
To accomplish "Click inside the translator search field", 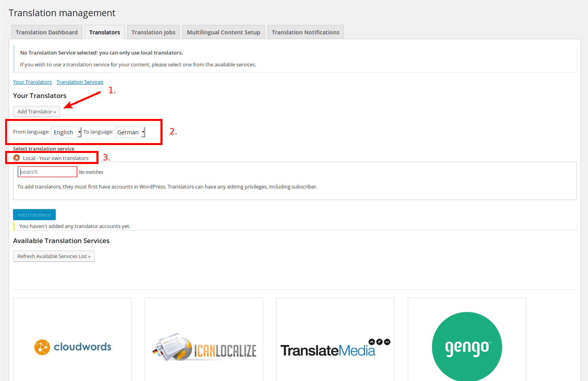I will click(47, 172).
